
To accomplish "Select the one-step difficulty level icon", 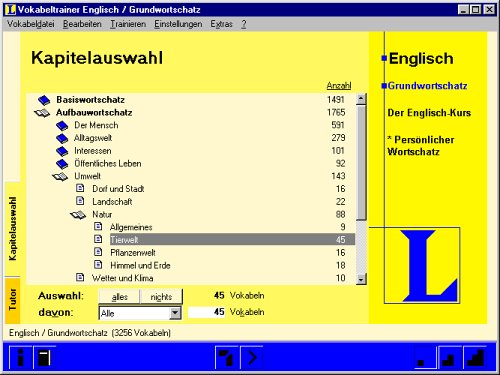I will 425,358.
